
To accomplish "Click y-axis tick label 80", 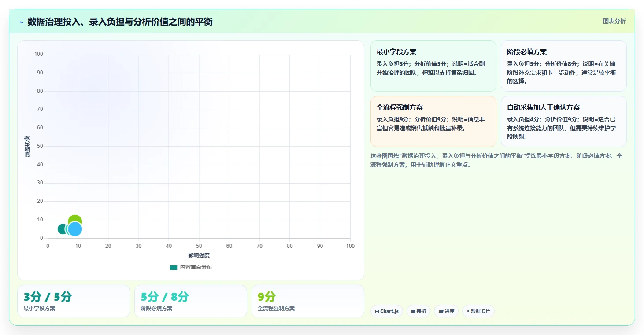I will click(40, 91).
